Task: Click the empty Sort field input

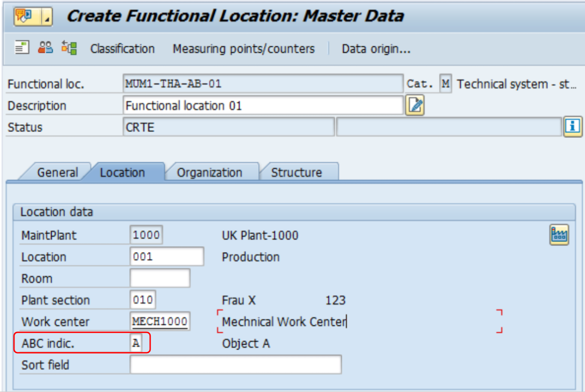Action: pos(236,365)
